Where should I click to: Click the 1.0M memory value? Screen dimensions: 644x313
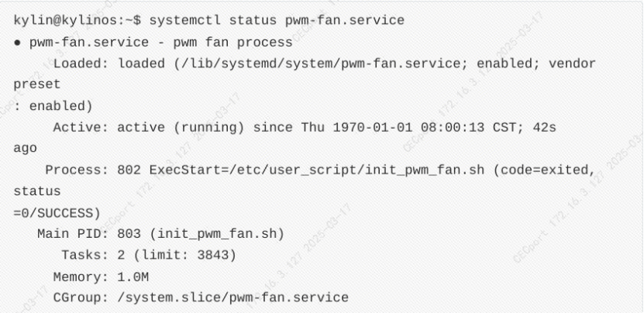(133, 277)
